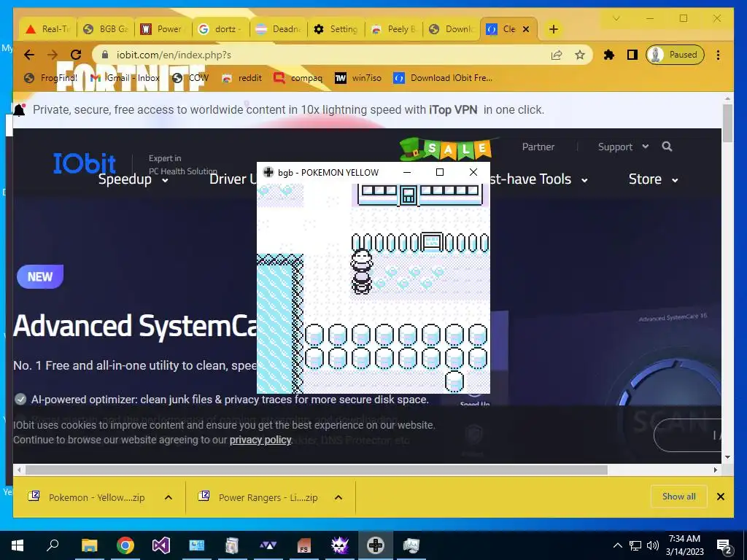Open the FrogFind! bookmark
This screenshot has height=560, width=747.
tap(51, 77)
